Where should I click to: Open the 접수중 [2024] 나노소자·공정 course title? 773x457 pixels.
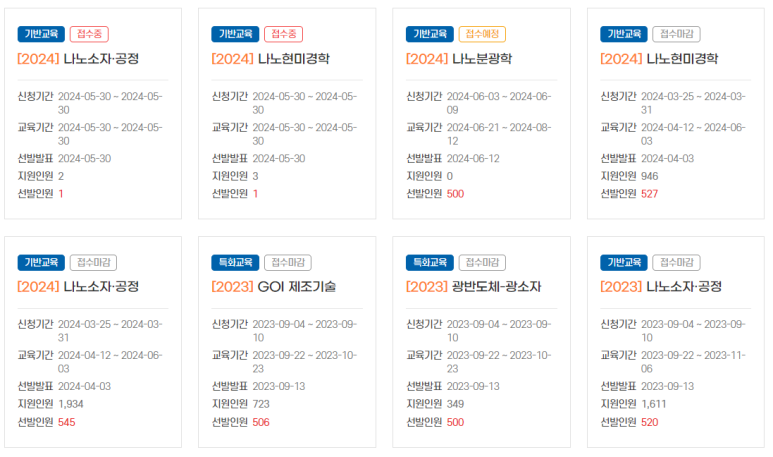coord(78,59)
